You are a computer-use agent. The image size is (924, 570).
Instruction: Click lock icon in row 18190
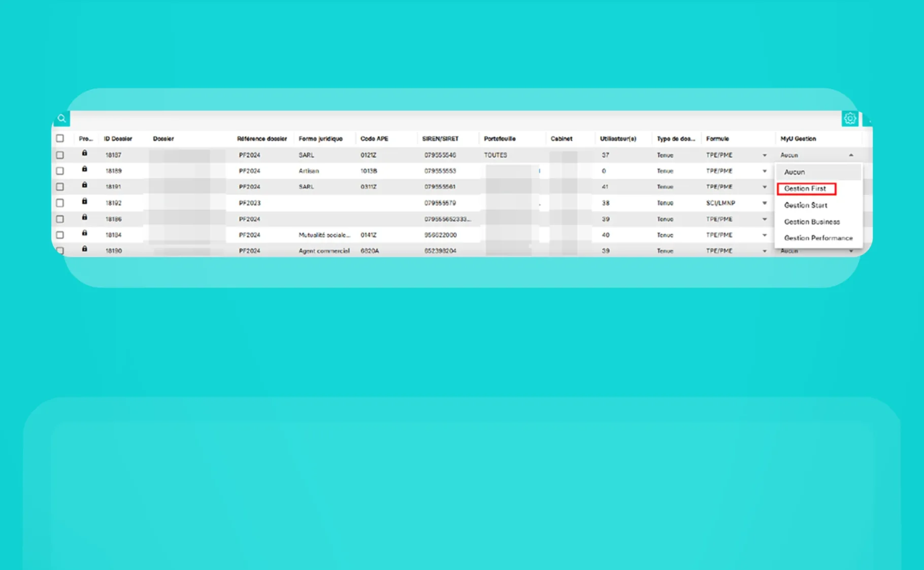85,249
